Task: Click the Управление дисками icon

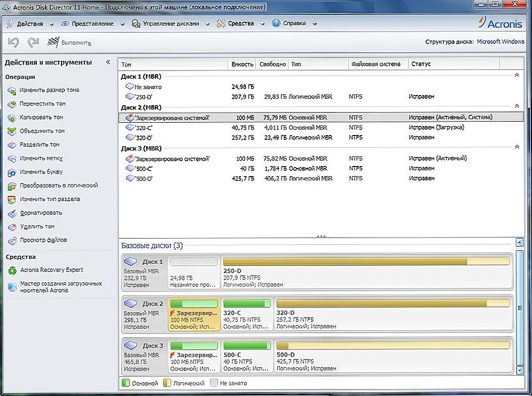Action: point(136,23)
